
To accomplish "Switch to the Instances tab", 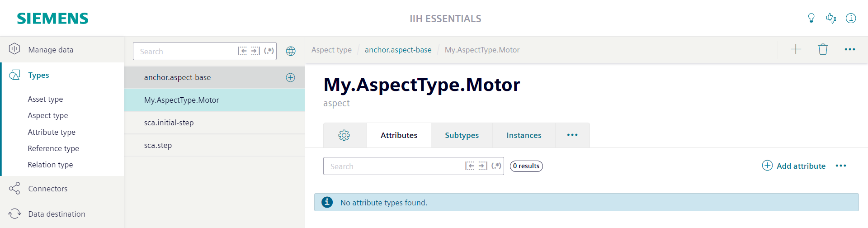I will point(524,135).
